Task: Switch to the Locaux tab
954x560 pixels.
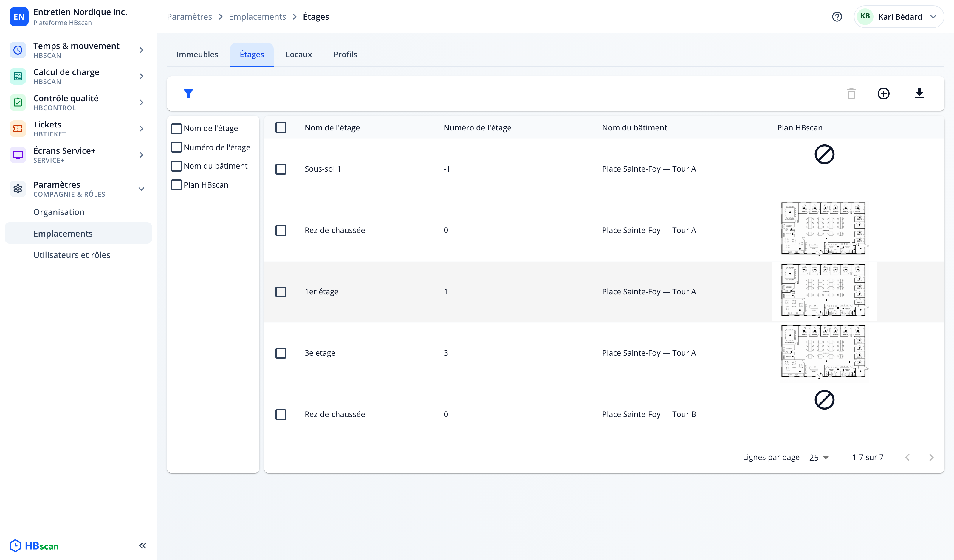Action: click(x=298, y=55)
